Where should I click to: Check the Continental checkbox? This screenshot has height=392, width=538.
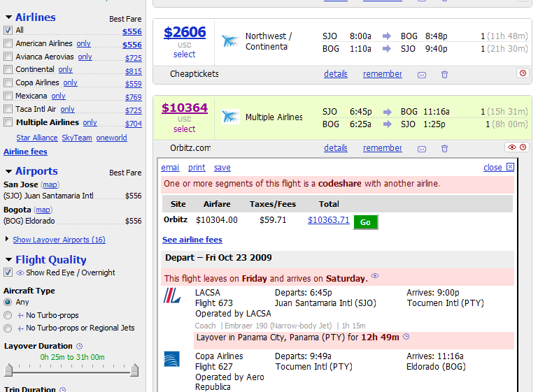pyautogui.click(x=8, y=69)
